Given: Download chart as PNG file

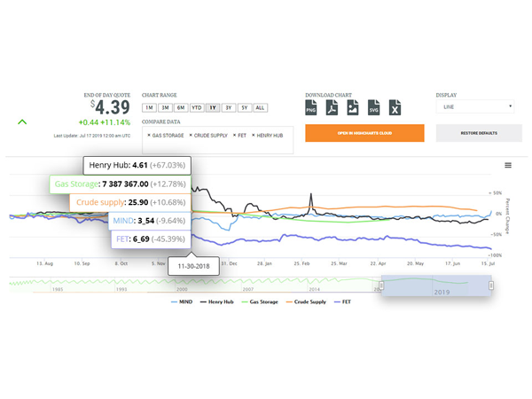Looking at the screenshot, I should point(311,107).
